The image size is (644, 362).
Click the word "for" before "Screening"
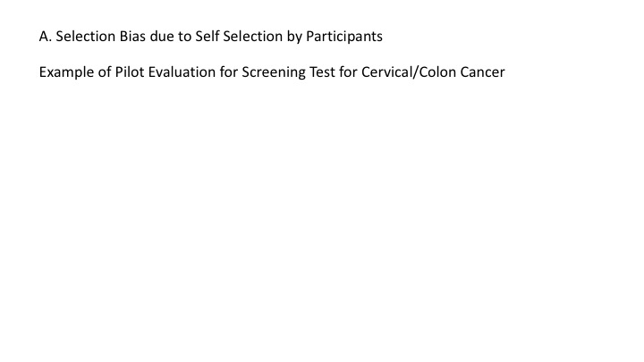pyautogui.click(x=229, y=72)
